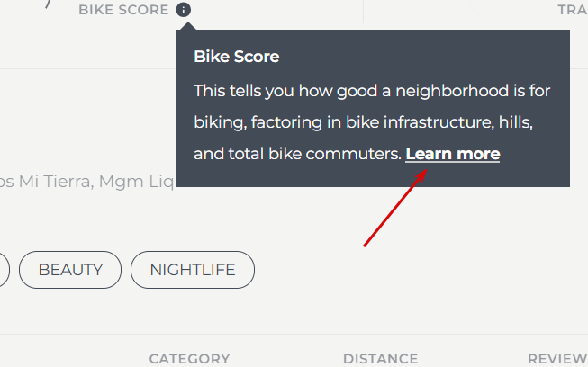This screenshot has height=367, width=588.
Task: Click the BIKE SCORE label
Action: 123,10
